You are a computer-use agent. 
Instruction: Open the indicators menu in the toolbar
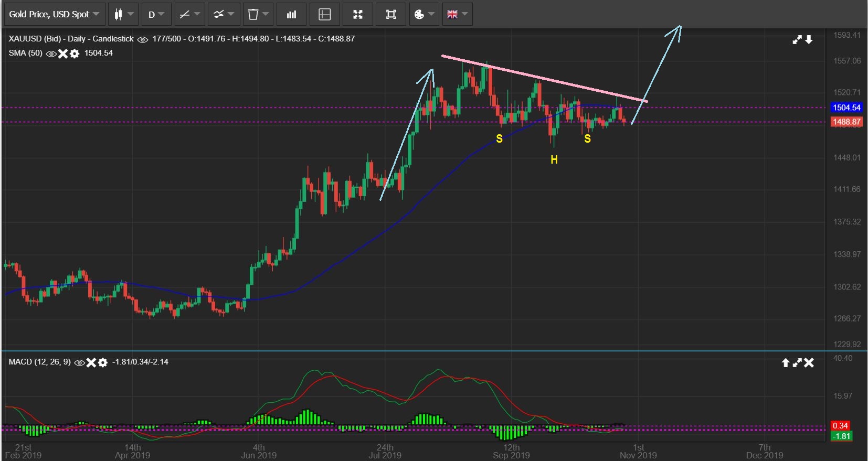click(x=223, y=14)
